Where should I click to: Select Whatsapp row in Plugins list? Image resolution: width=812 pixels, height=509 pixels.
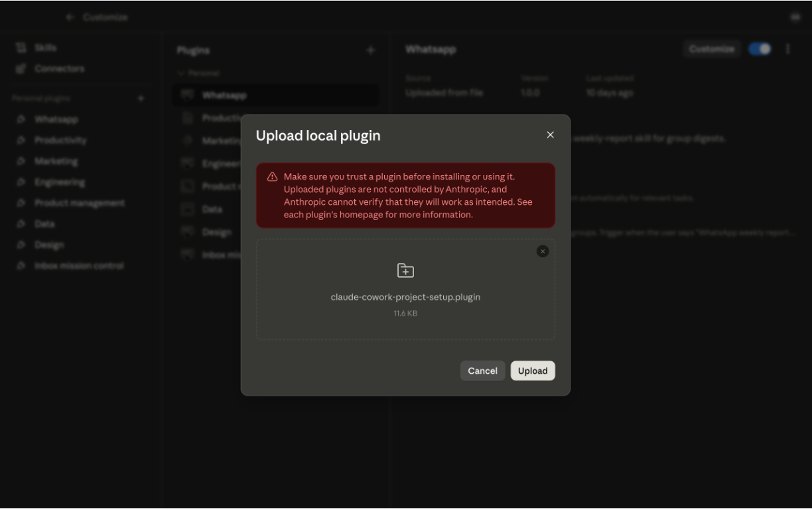coord(276,95)
